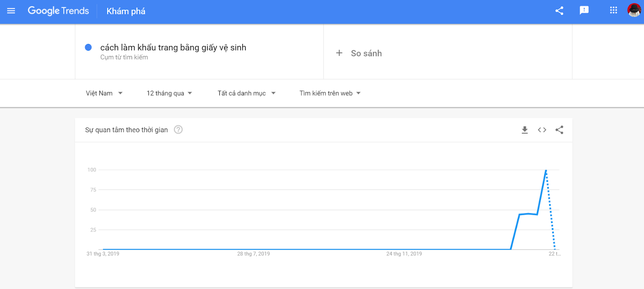Edit the search term cách làm khẩu trang
The width and height of the screenshot is (644, 289).
(x=173, y=47)
